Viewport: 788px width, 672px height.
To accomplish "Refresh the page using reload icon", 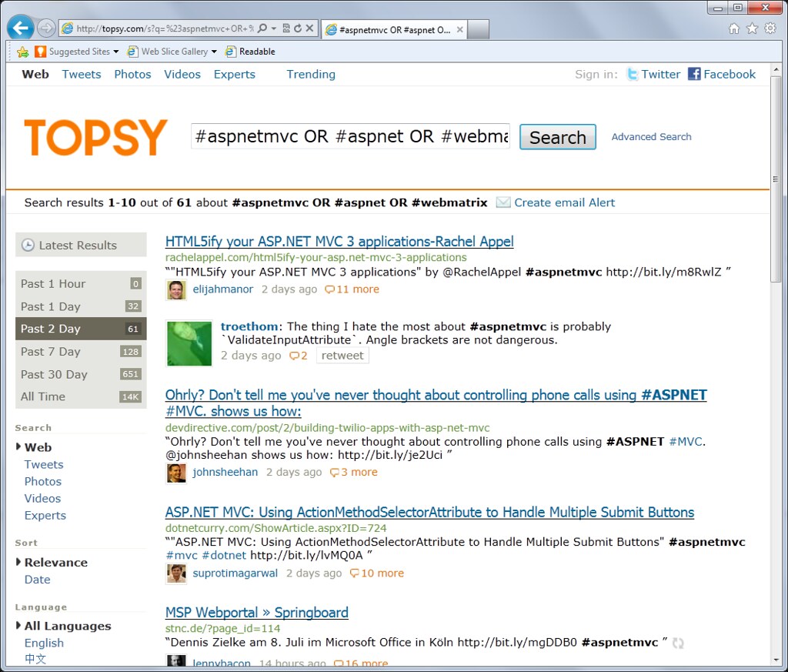I will 298,28.
